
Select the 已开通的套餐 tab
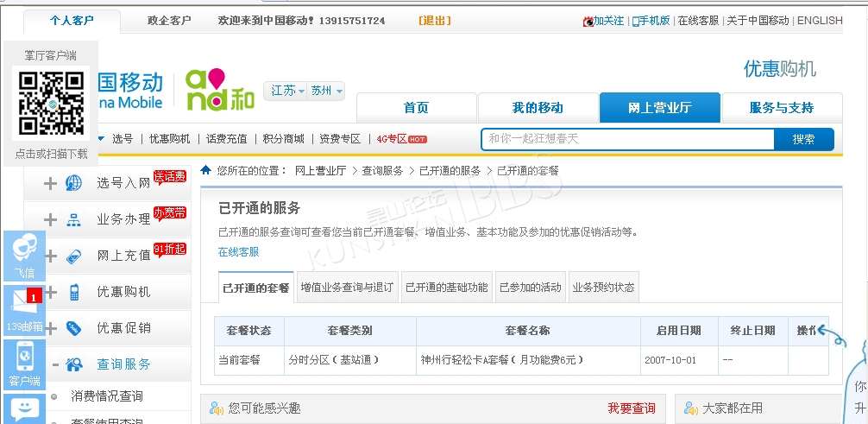(x=256, y=288)
